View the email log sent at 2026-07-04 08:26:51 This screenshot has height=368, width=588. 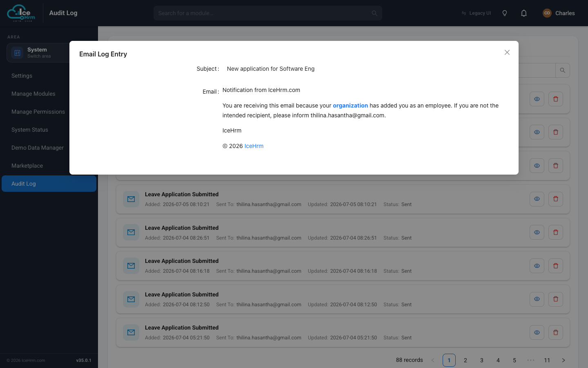[x=537, y=232]
